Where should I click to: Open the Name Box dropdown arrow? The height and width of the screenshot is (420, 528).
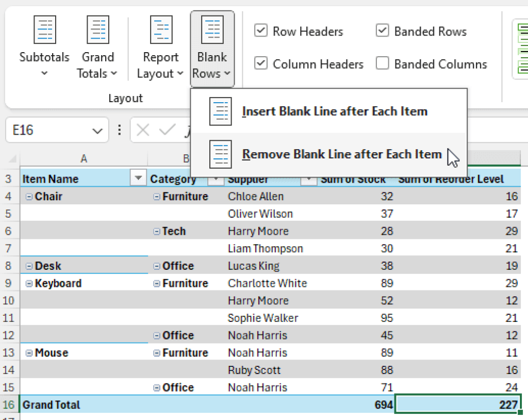pyautogui.click(x=97, y=131)
